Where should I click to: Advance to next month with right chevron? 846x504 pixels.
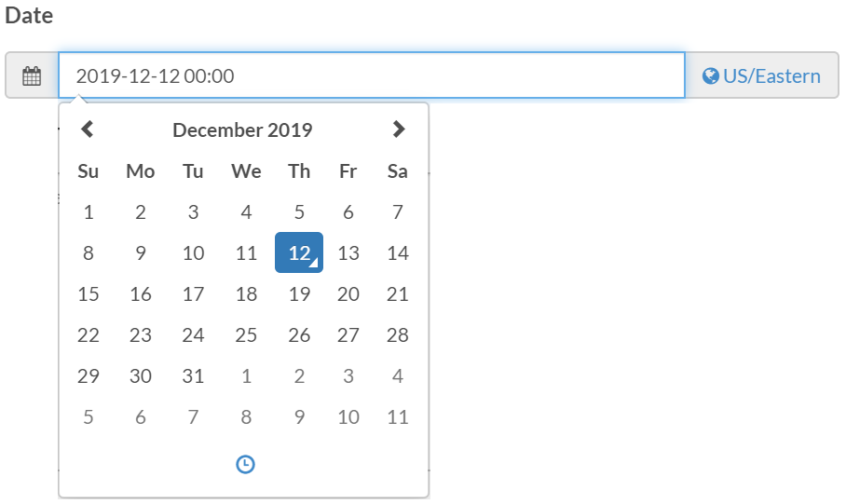pyautogui.click(x=398, y=129)
